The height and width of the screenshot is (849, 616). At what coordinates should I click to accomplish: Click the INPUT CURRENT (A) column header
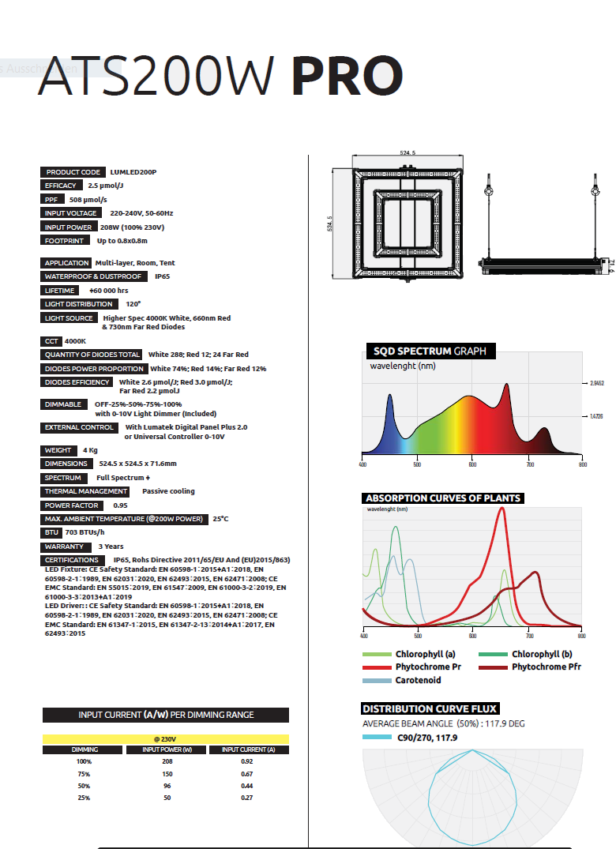point(248,749)
